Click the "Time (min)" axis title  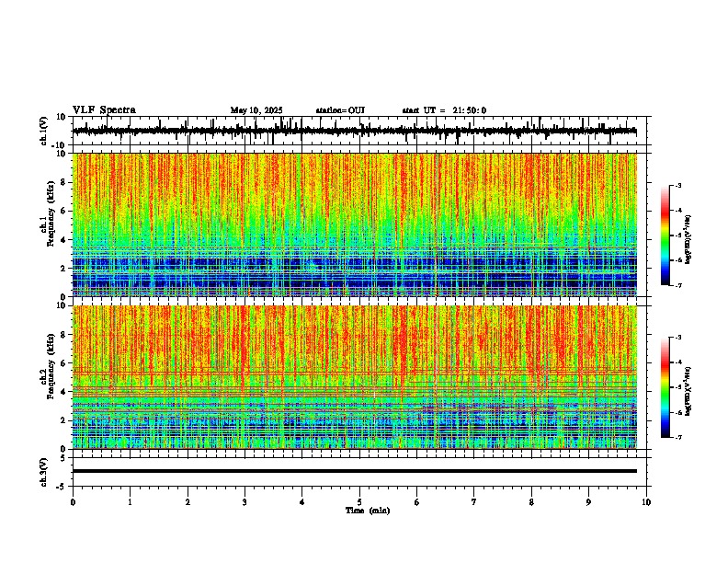point(368,511)
